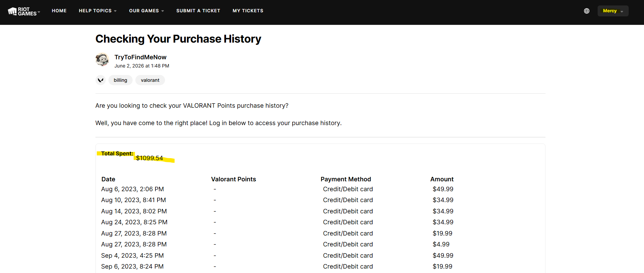This screenshot has width=644, height=273.
Task: Click the Valorant Points column header
Action: coord(233,179)
